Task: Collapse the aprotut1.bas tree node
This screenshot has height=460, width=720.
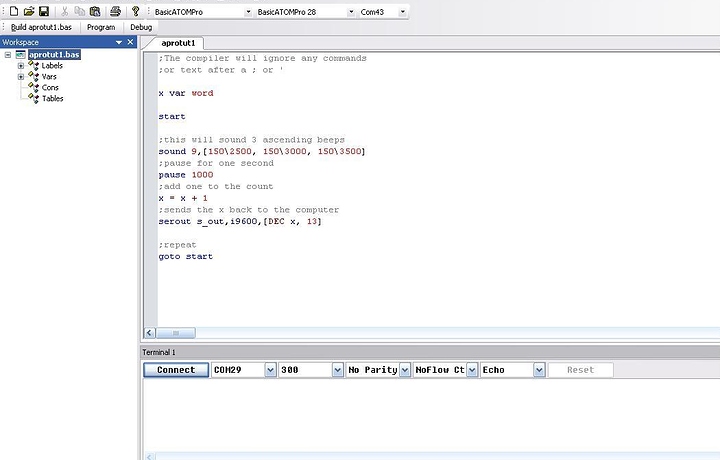Action: point(8,55)
